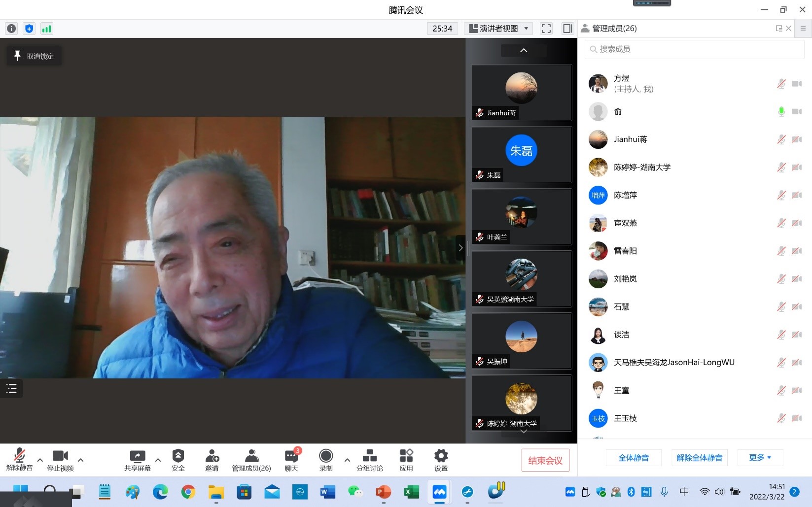Viewport: 812px width, 507px height.
Task: Open the network signal status icon
Action: coord(46,29)
